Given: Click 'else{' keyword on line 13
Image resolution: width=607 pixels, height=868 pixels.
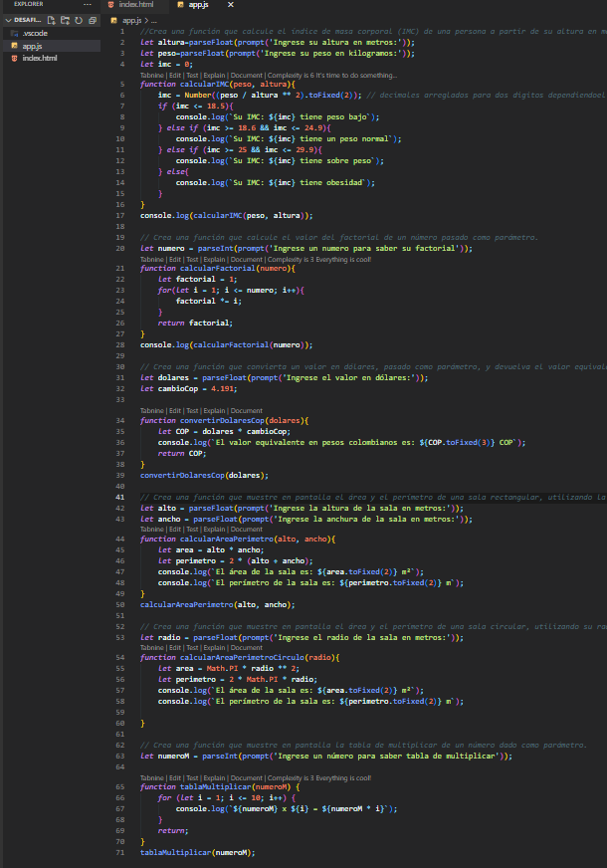Looking at the screenshot, I should (177, 171).
